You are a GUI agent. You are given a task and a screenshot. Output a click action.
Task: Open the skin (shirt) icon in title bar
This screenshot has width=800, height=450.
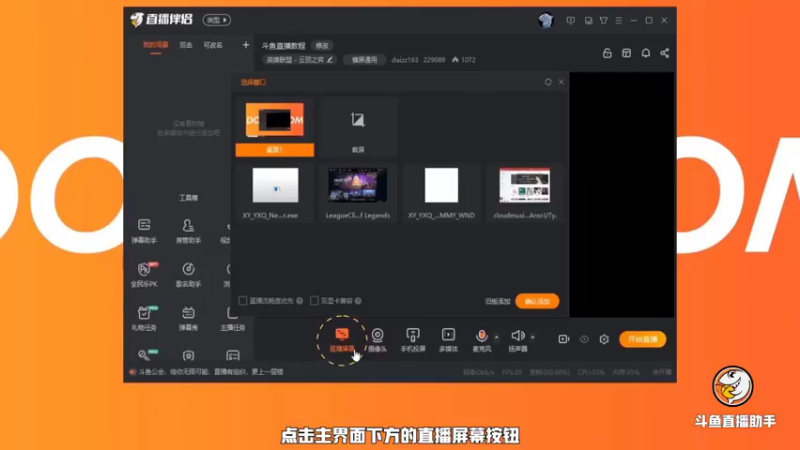coord(604,20)
